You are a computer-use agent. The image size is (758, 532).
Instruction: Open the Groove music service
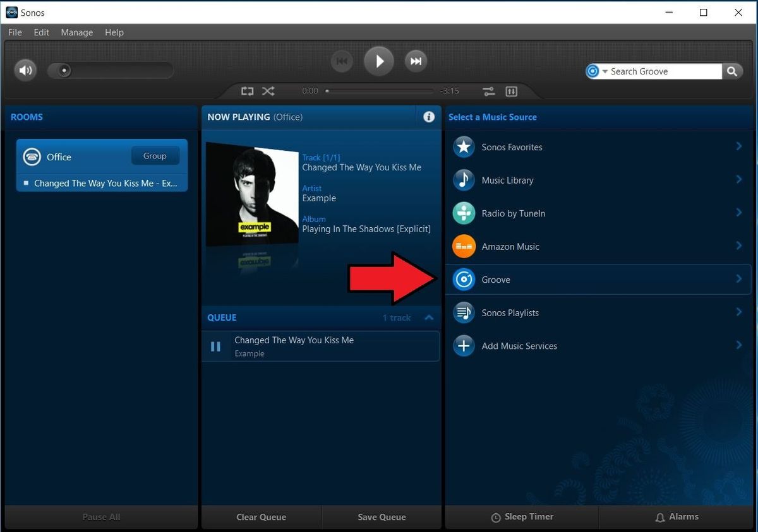point(496,280)
